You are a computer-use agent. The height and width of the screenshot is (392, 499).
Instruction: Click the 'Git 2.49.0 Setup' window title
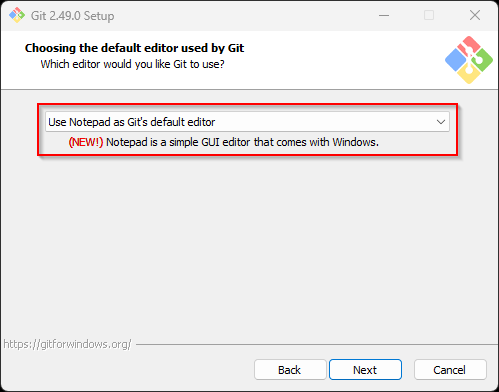(72, 16)
